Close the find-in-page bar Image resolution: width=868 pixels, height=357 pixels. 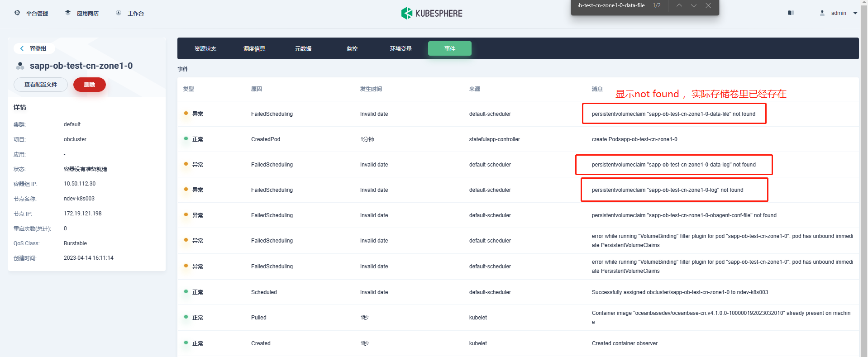pos(708,5)
